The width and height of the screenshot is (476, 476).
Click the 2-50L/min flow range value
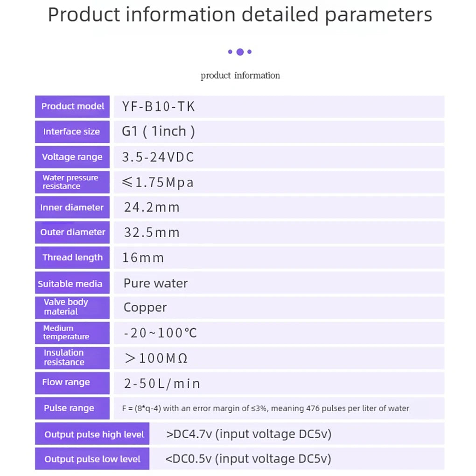pos(162,384)
